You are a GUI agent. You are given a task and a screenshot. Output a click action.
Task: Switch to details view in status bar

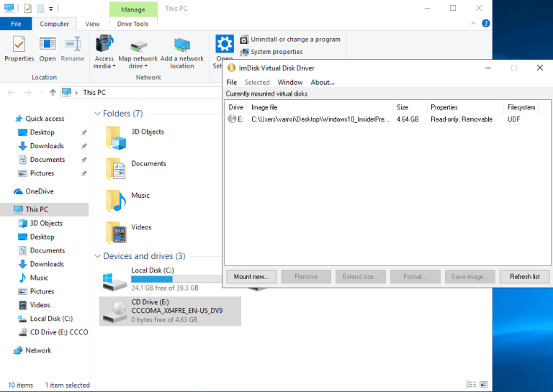coord(471,385)
